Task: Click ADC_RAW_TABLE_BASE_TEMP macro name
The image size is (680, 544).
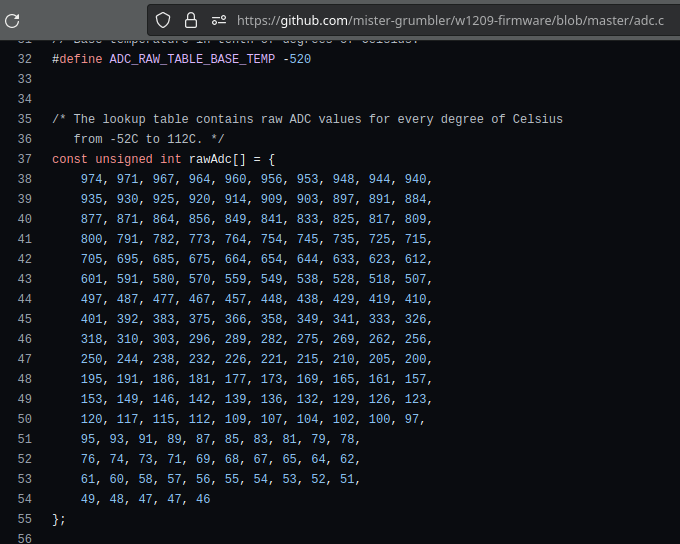Action: click(192, 59)
